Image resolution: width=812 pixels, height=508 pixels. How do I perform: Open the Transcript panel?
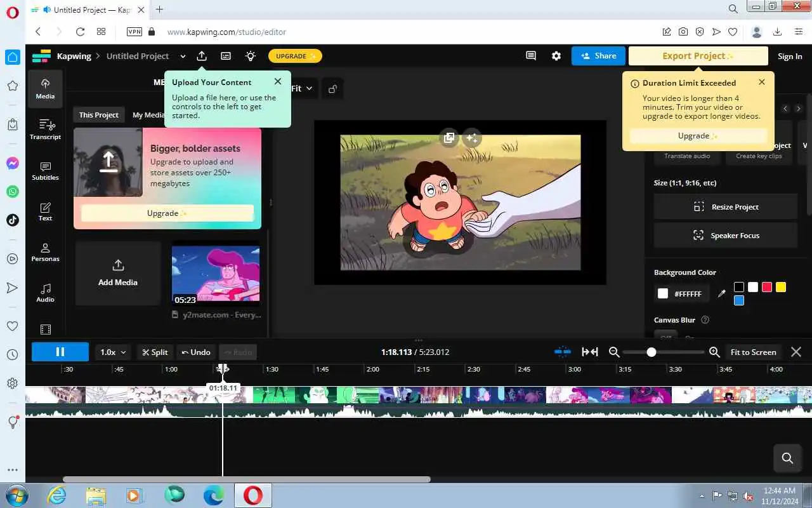[x=45, y=130]
